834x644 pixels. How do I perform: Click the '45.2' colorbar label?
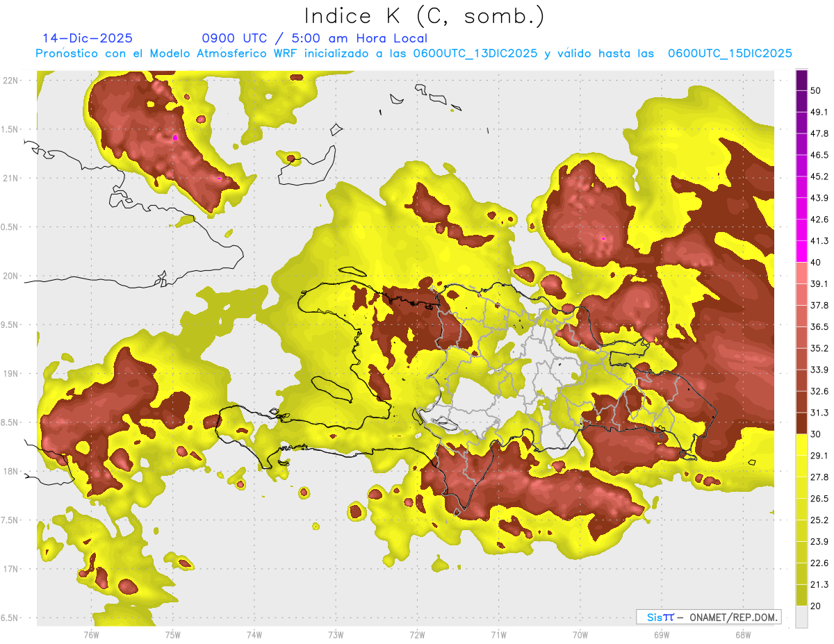point(819,176)
